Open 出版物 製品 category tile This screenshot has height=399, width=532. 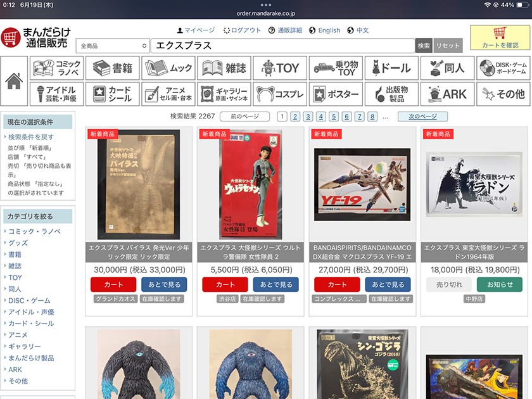[x=391, y=94]
